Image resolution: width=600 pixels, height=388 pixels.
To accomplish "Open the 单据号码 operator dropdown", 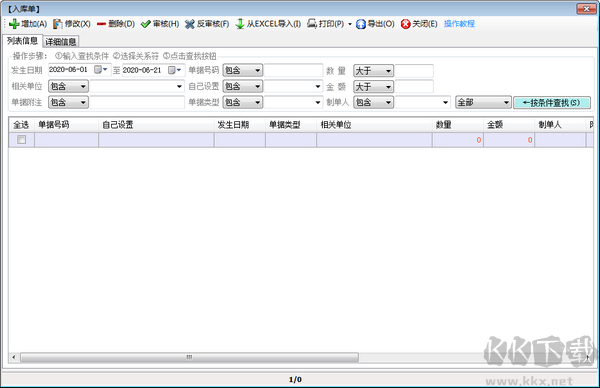I will (x=243, y=70).
